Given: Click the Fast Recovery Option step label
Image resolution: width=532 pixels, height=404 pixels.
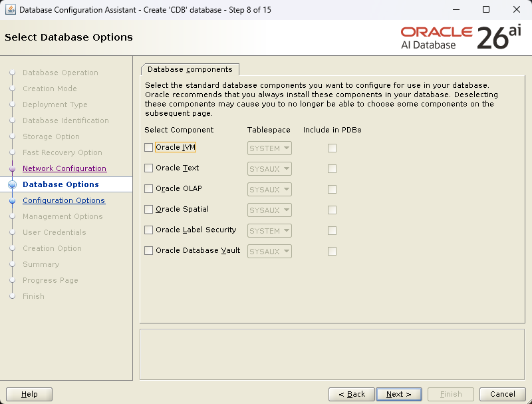Looking at the screenshot, I should pos(62,152).
